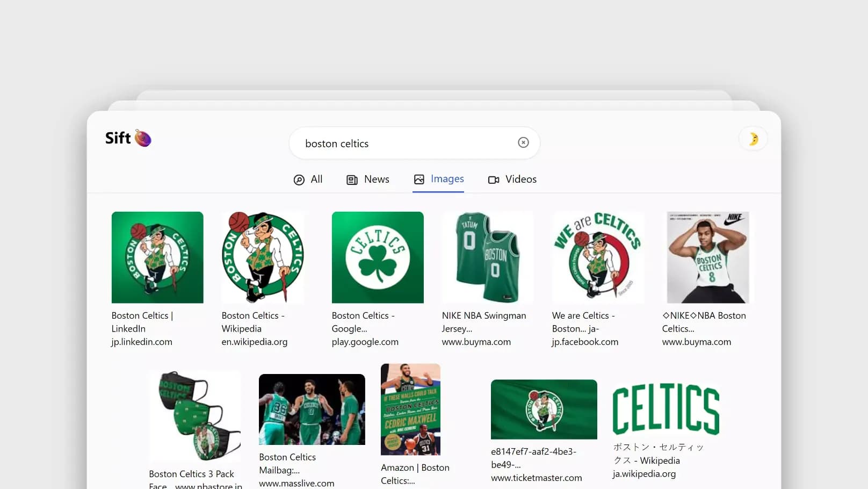Viewport: 868px width, 489px height.
Task: Click the www.masslive.com source text
Action: [x=296, y=483]
